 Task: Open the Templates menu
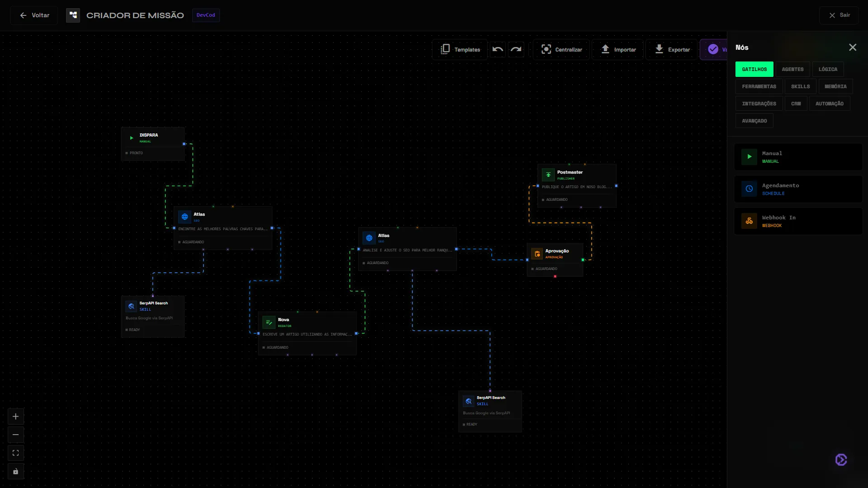coord(460,49)
